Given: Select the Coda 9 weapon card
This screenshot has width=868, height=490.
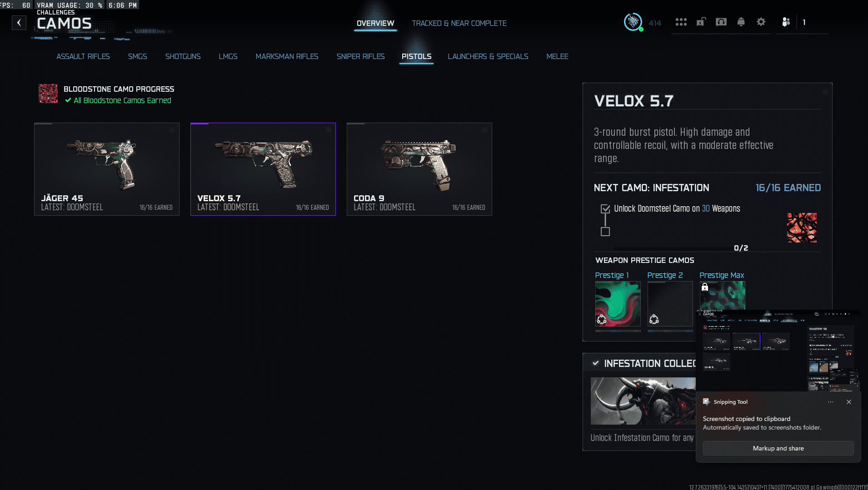Looking at the screenshot, I should point(419,169).
